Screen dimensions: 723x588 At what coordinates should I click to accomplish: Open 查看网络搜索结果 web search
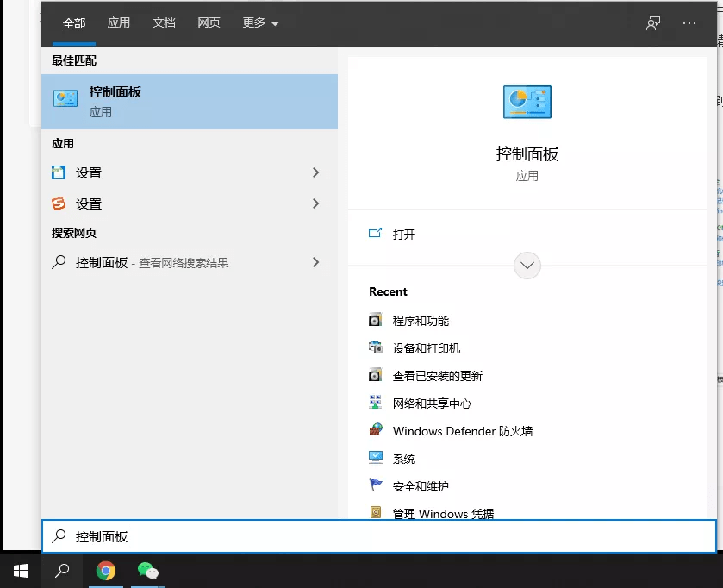[172, 262]
